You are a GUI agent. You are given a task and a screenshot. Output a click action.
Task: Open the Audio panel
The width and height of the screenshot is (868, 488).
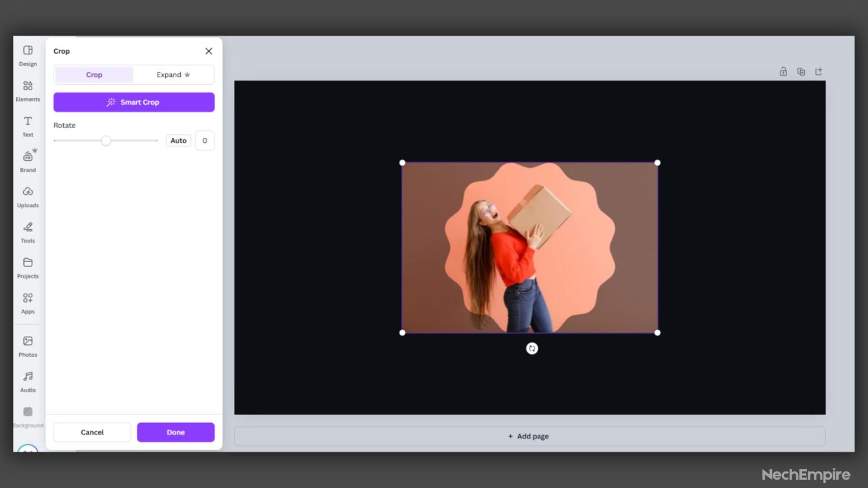point(27,380)
